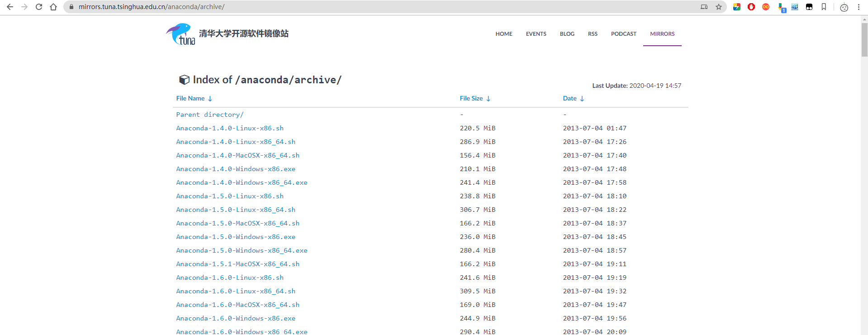This screenshot has height=335, width=868.
Task: Select the MIRRORS navigation tab
Action: pyautogui.click(x=662, y=34)
